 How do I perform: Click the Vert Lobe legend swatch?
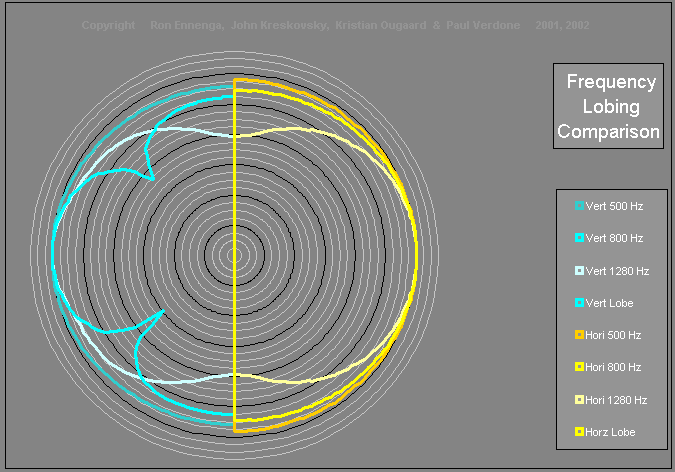579,303
